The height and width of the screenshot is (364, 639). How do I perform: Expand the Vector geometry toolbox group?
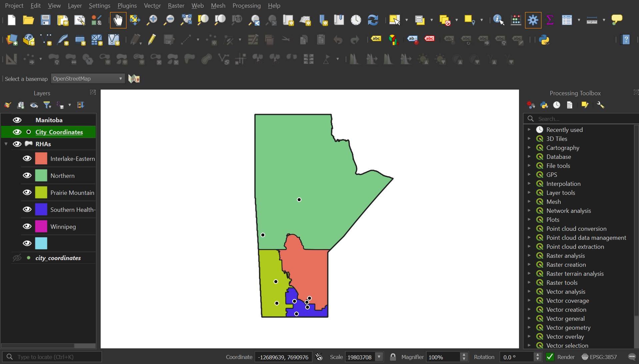click(529, 327)
